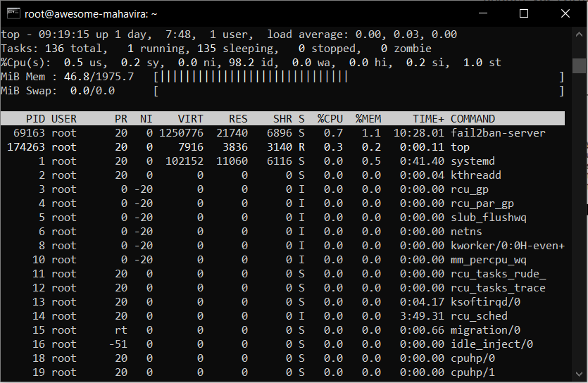Click the migration/0 process name

pos(485,330)
